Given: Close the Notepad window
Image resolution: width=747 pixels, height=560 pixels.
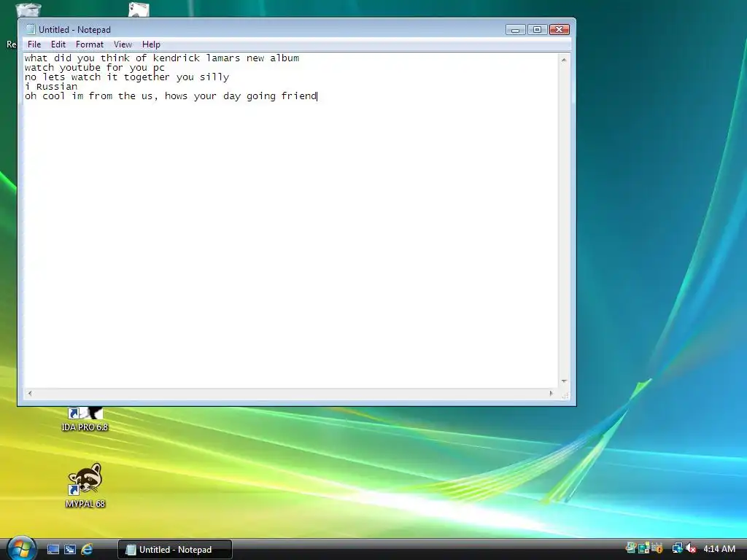Looking at the screenshot, I should click(x=560, y=29).
